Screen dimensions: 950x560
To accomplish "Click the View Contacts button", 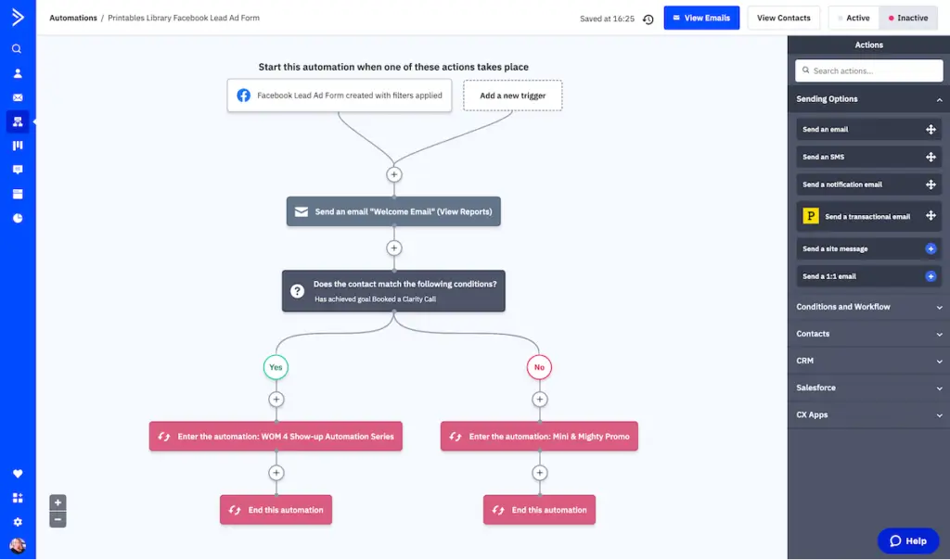I will [x=785, y=18].
